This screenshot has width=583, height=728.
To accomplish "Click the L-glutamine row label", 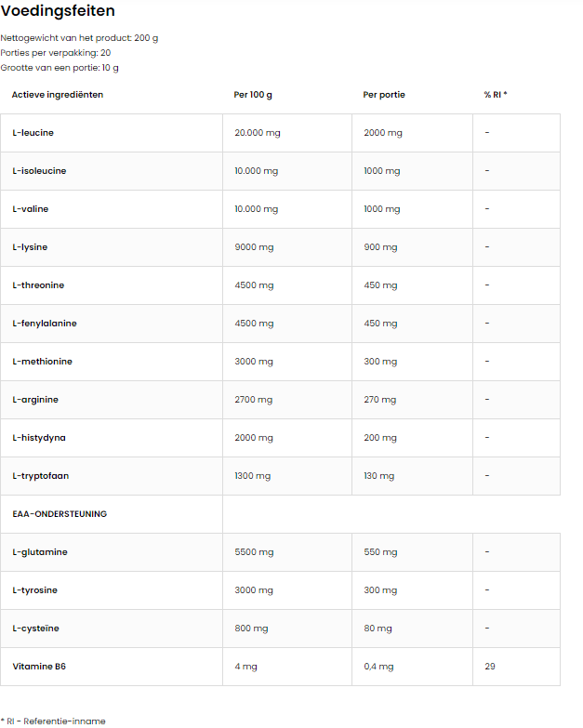I will 40,552.
